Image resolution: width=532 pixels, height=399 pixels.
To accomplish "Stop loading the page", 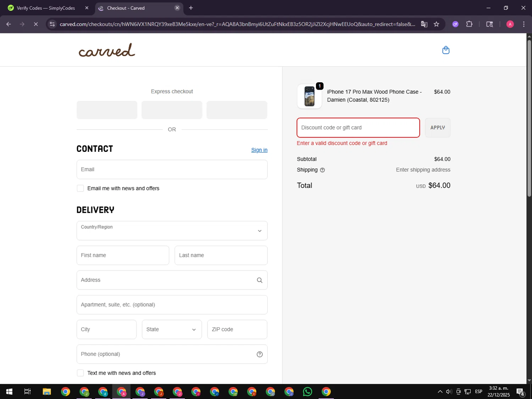I will (36, 24).
